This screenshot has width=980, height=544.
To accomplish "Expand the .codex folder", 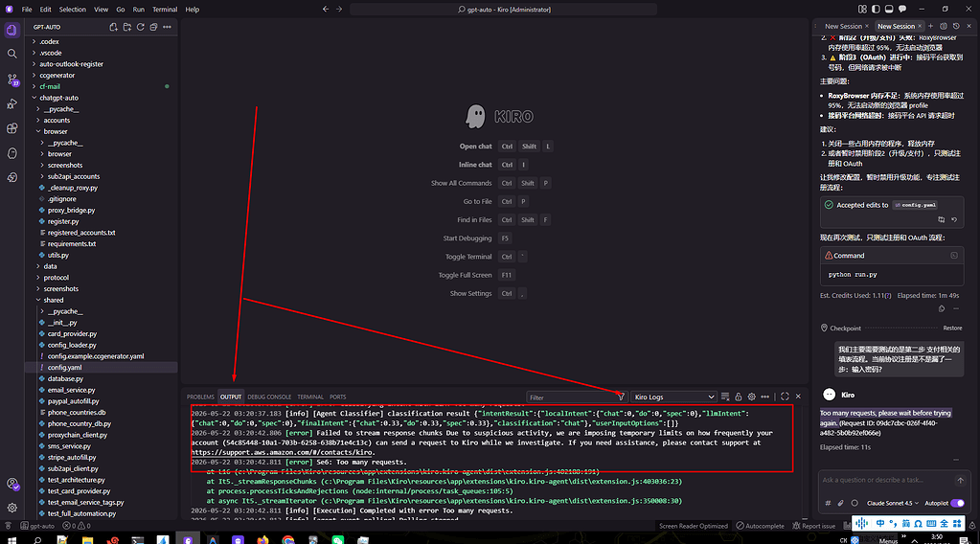I will tap(49, 41).
